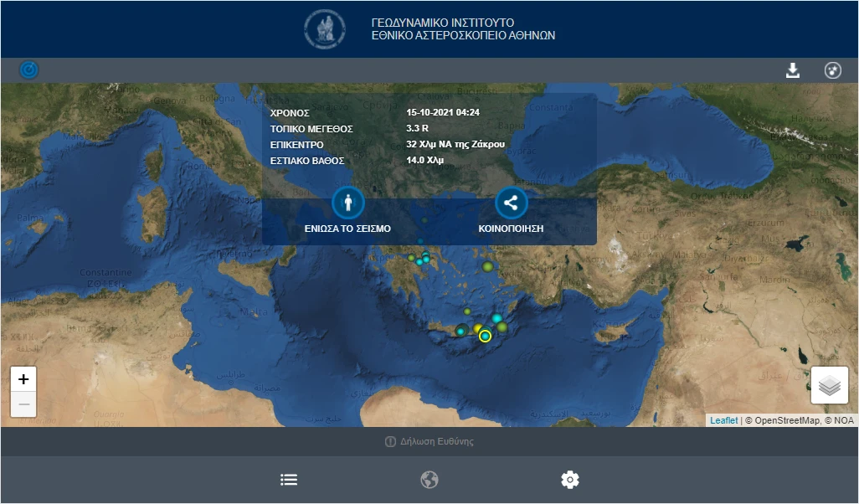Viewport: 859px width, 504px height.
Task: Click the "ΤΟΠΙΚΟ ΜΕΓΕΘΟΣ" field label
Action: pyautogui.click(x=311, y=129)
